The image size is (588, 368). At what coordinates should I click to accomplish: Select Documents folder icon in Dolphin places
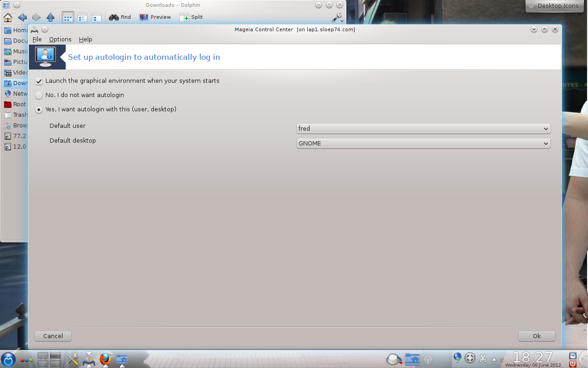tap(8, 41)
